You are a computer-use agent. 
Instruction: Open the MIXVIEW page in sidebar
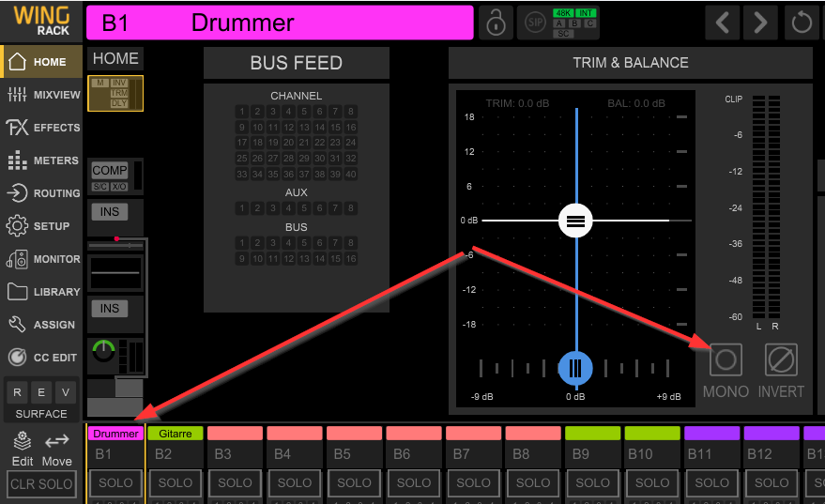point(41,95)
